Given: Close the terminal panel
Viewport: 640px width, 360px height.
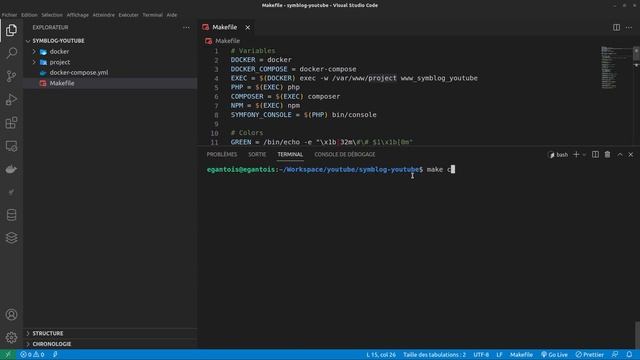Looking at the screenshot, I should point(631,154).
